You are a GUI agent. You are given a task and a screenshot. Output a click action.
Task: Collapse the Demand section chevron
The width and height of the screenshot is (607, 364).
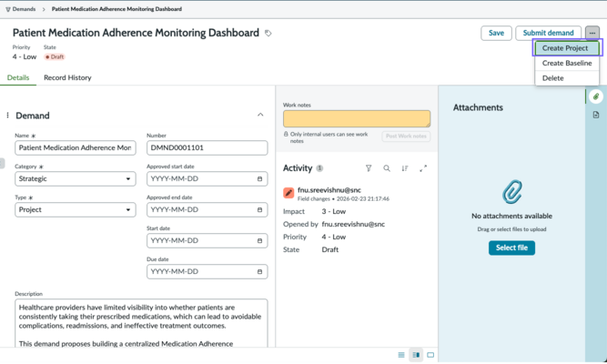[260, 115]
